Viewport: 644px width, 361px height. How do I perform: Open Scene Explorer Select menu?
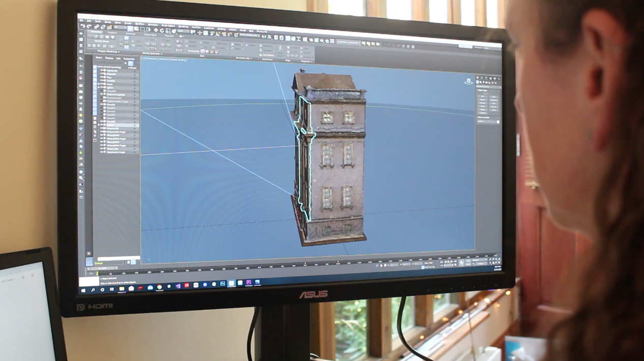click(99, 57)
